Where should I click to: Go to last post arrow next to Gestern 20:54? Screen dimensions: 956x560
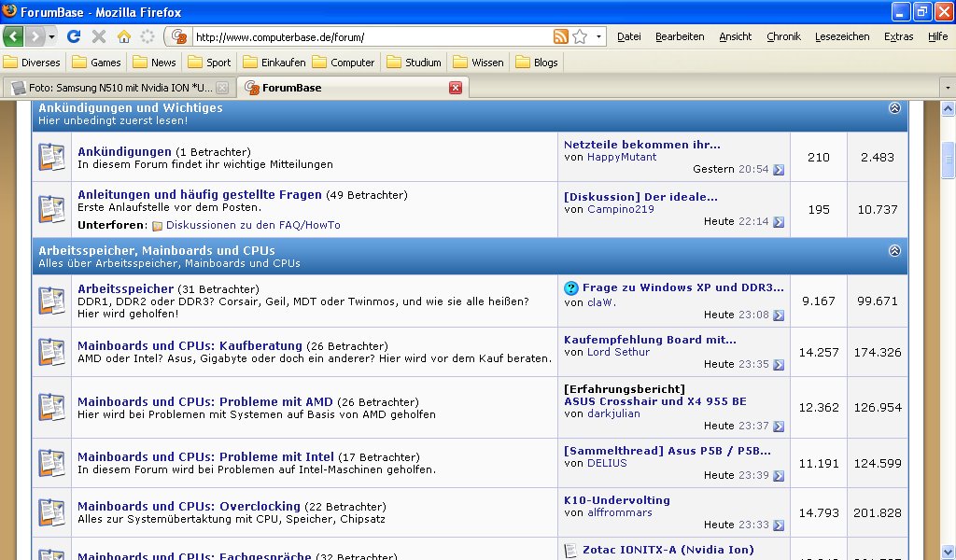coord(779,170)
